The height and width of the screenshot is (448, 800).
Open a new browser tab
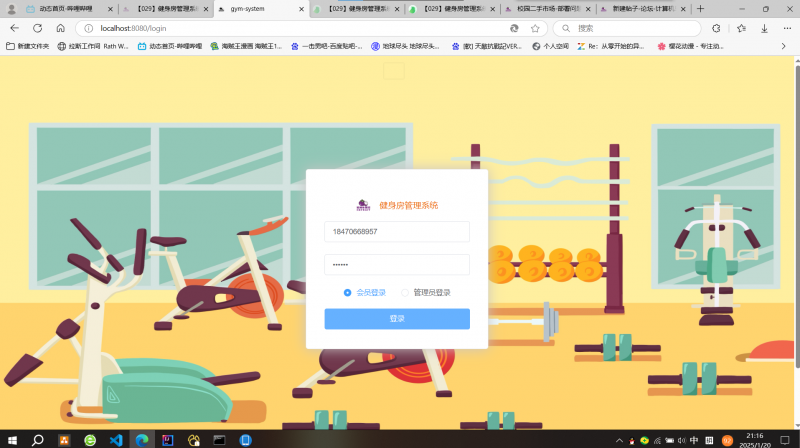(x=701, y=9)
